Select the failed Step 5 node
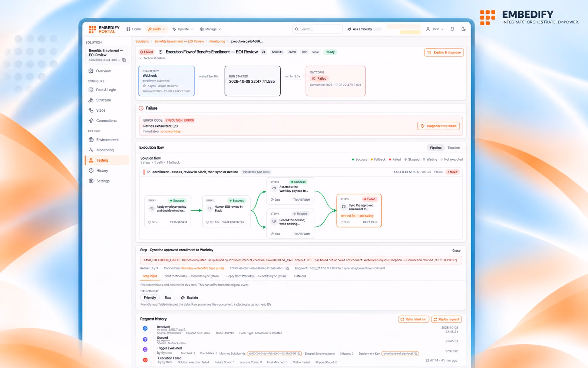This screenshot has height=368, width=588. pyautogui.click(x=359, y=210)
